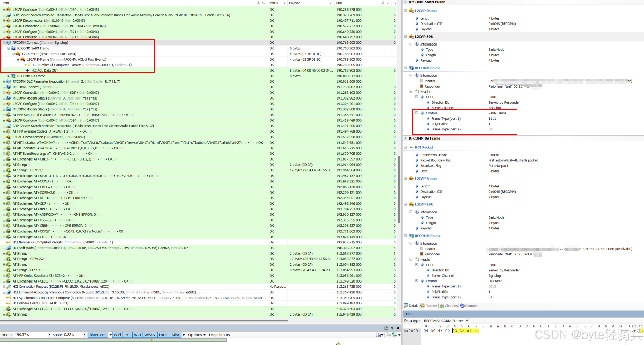The height and width of the screenshot is (345, 644).
Task: Click the Logic inputs button
Action: [x=219, y=335]
